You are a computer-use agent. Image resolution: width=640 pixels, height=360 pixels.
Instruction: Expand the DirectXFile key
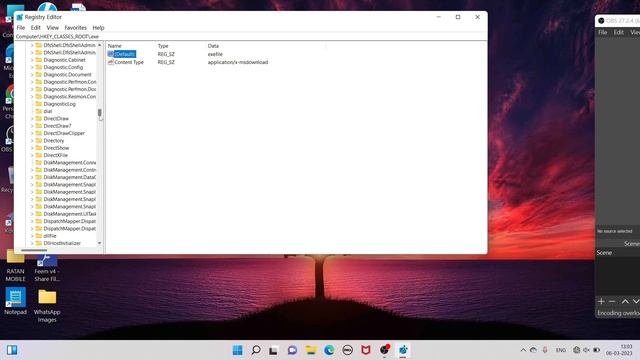pos(32,155)
